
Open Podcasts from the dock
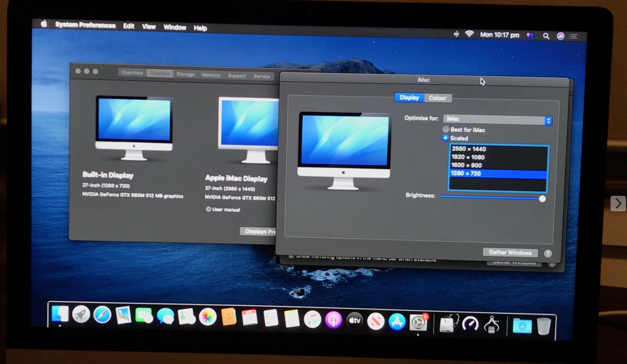[x=333, y=320]
